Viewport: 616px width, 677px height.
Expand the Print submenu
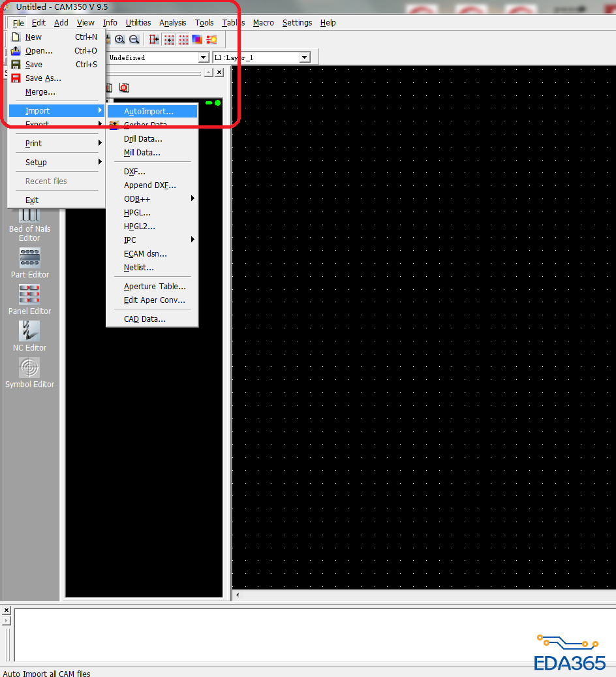[57, 144]
